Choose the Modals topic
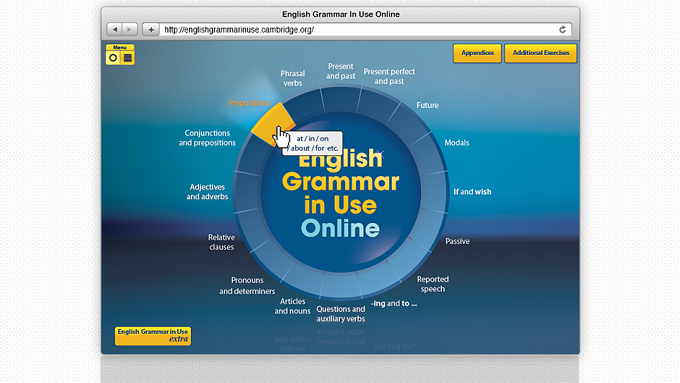Viewport: 680px width, 383px height. coord(457,143)
